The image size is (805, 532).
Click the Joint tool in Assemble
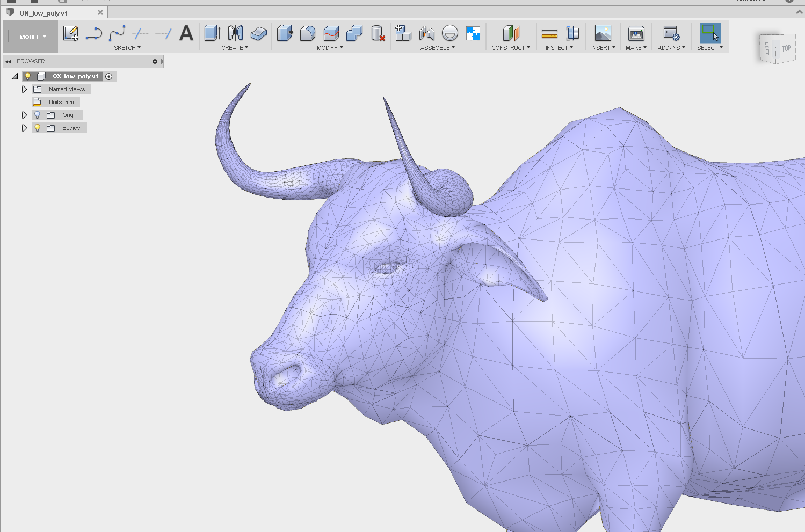point(426,33)
